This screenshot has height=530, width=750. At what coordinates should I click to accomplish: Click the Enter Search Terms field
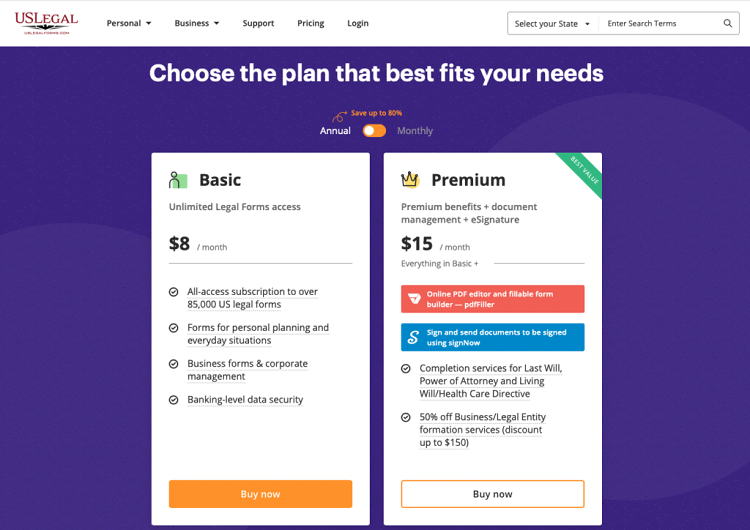click(660, 23)
